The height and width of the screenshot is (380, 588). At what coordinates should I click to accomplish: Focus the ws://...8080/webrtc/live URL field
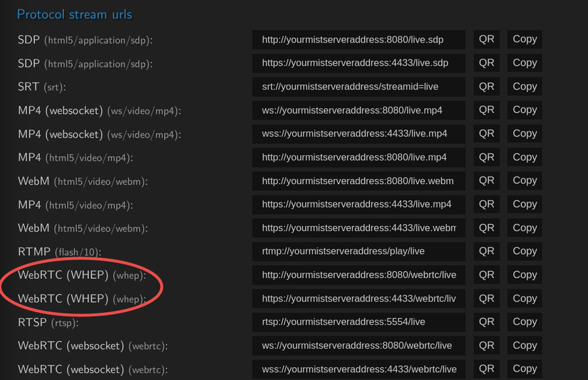click(359, 345)
